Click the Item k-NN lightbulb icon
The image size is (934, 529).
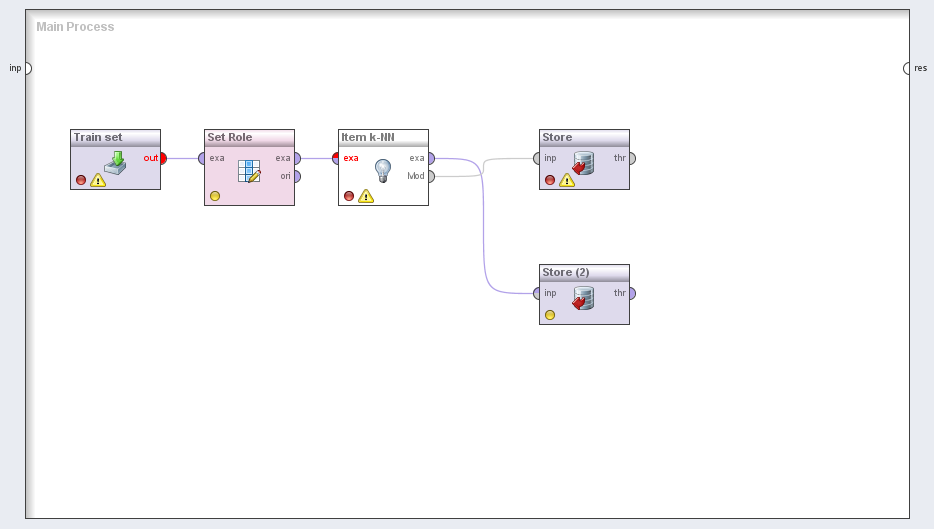pyautogui.click(x=383, y=170)
